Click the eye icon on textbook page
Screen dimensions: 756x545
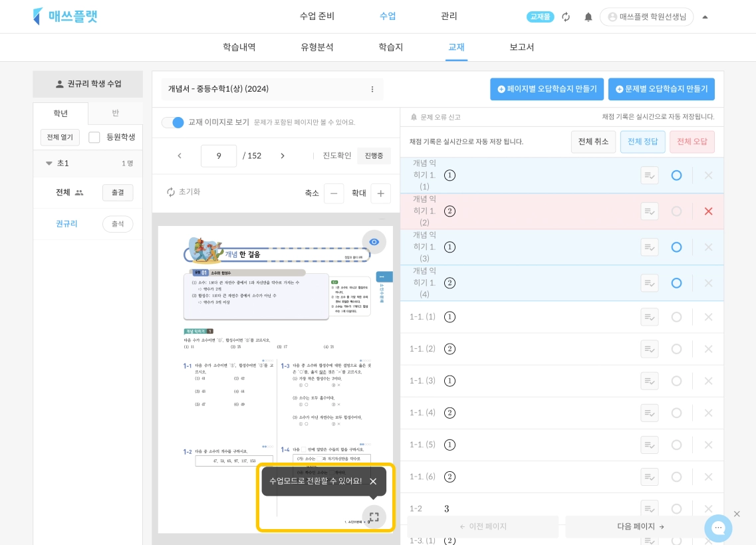coord(374,242)
